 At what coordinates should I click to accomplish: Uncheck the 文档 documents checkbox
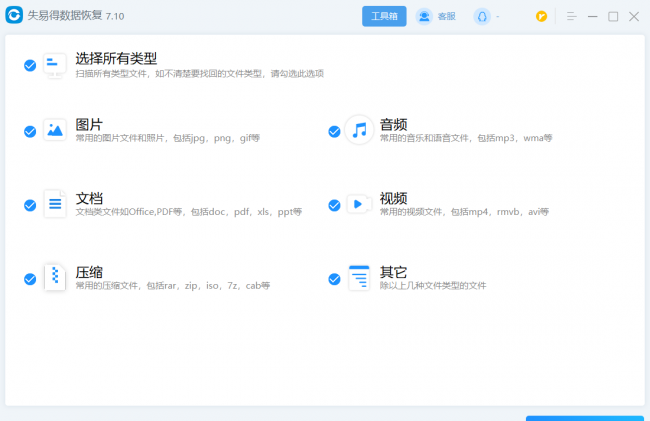pyautogui.click(x=30, y=205)
